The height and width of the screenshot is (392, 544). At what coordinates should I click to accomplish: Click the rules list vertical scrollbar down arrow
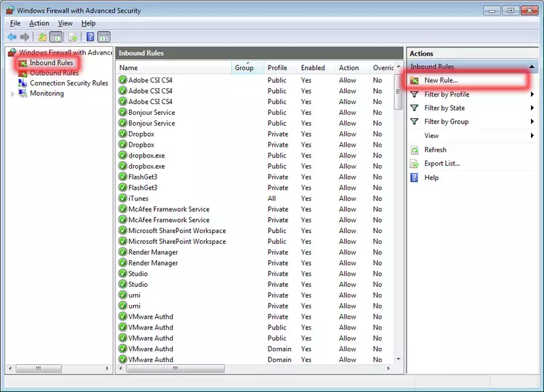[x=398, y=359]
